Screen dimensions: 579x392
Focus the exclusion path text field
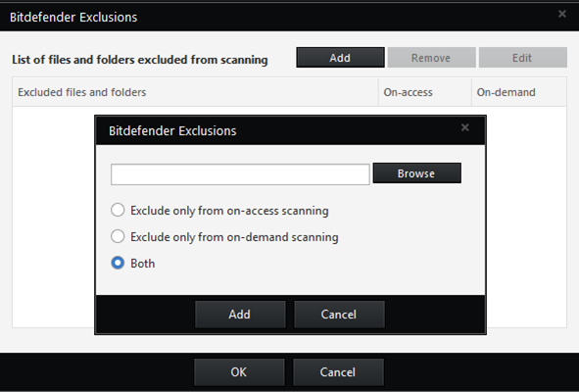click(x=240, y=174)
